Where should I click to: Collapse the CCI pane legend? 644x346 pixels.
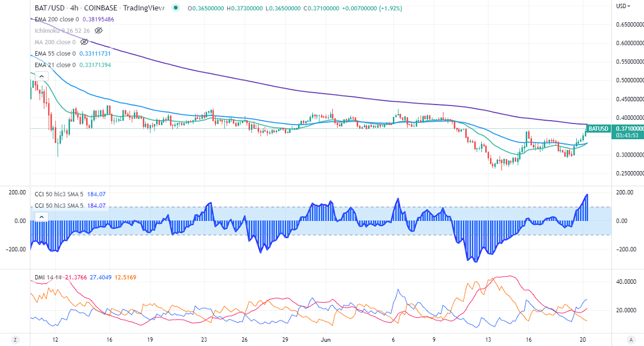42,217
